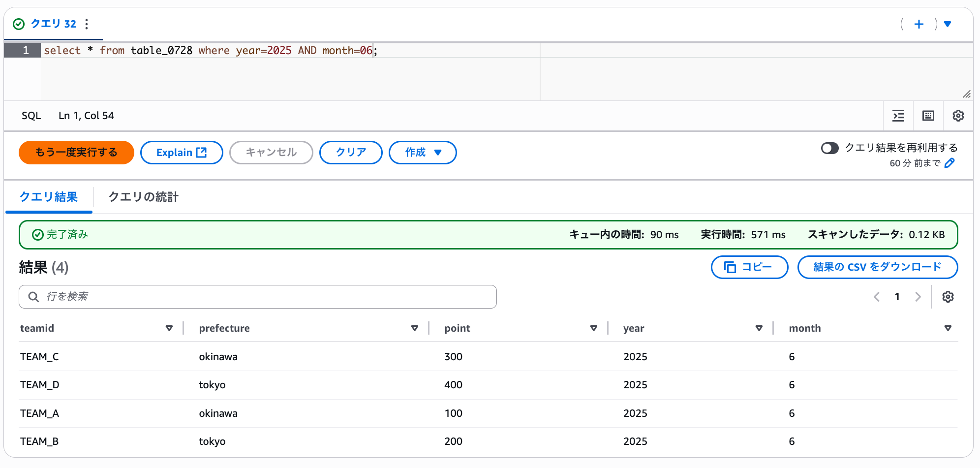Open editor settings gear icon

point(958,116)
